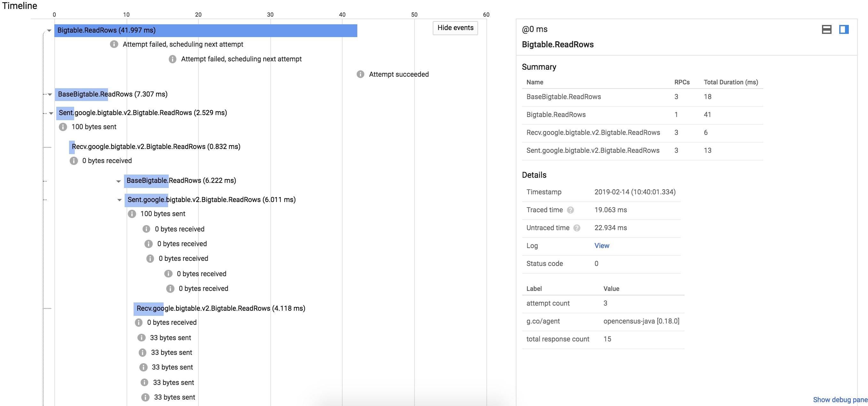Image resolution: width=868 pixels, height=406 pixels.
Task: Collapse Sent.google.bigtable 6.011 ms span
Action: point(119,200)
